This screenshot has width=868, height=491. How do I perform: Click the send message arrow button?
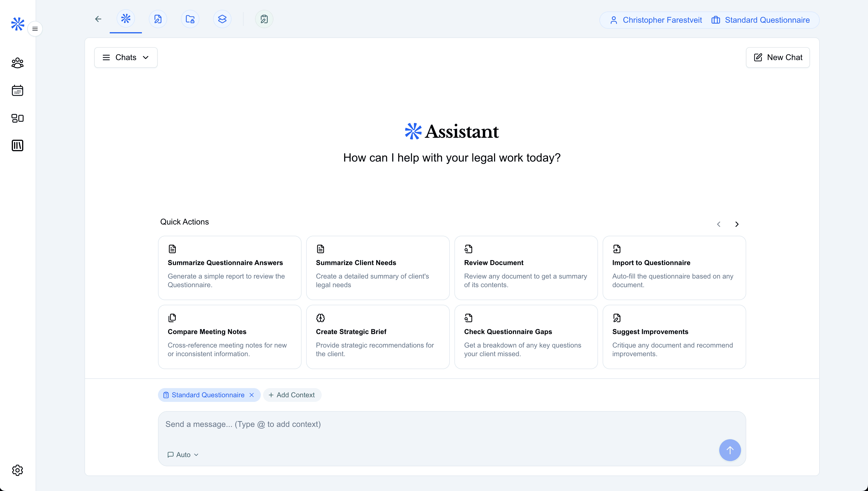click(x=730, y=450)
